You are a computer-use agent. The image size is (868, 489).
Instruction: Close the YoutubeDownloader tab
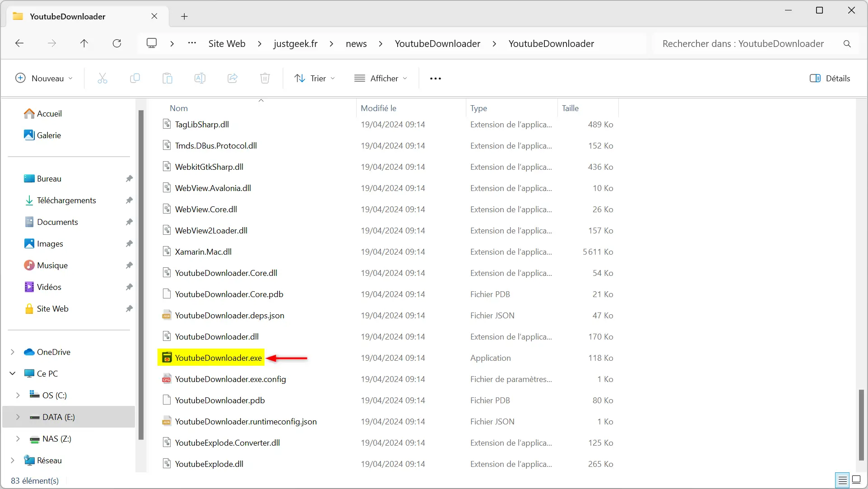click(x=154, y=16)
